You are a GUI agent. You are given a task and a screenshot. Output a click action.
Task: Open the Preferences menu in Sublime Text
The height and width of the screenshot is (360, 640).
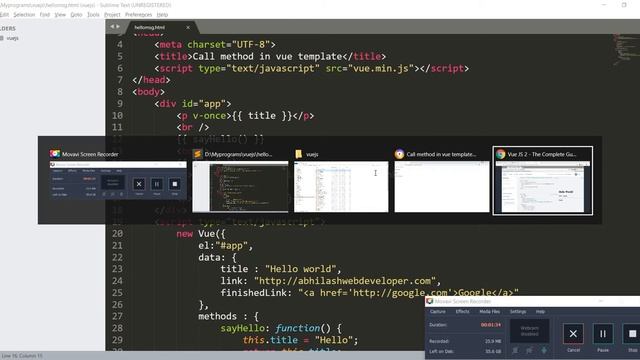[138, 15]
